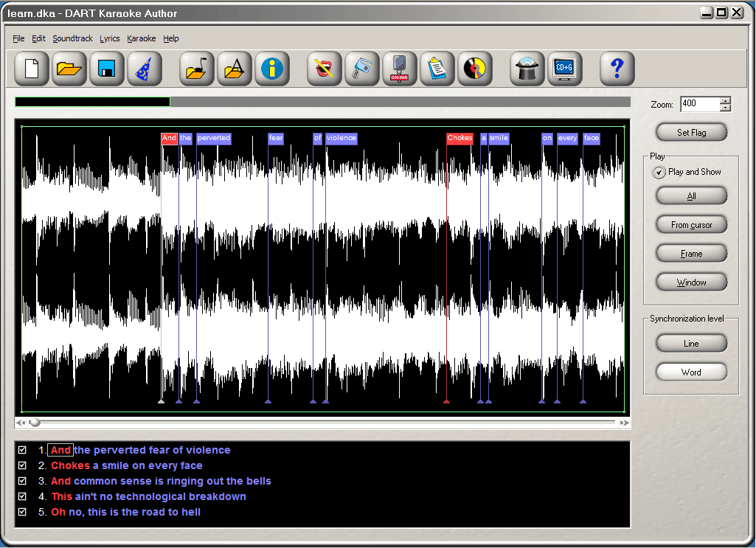Click the karaoke disc icon

click(x=475, y=68)
